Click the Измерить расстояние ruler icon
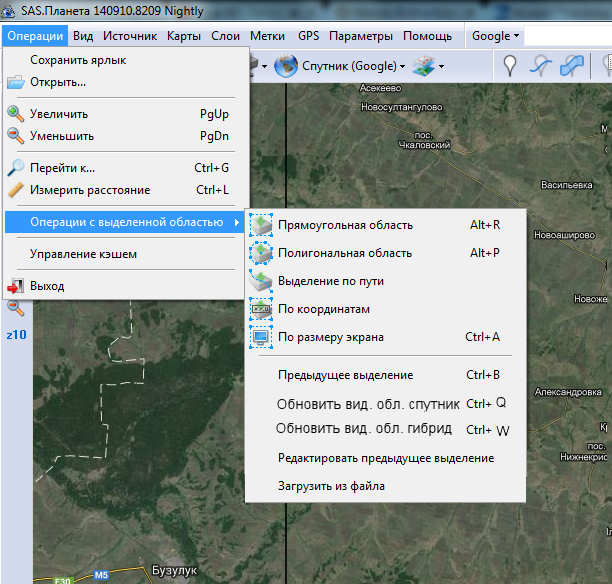 pos(16,190)
